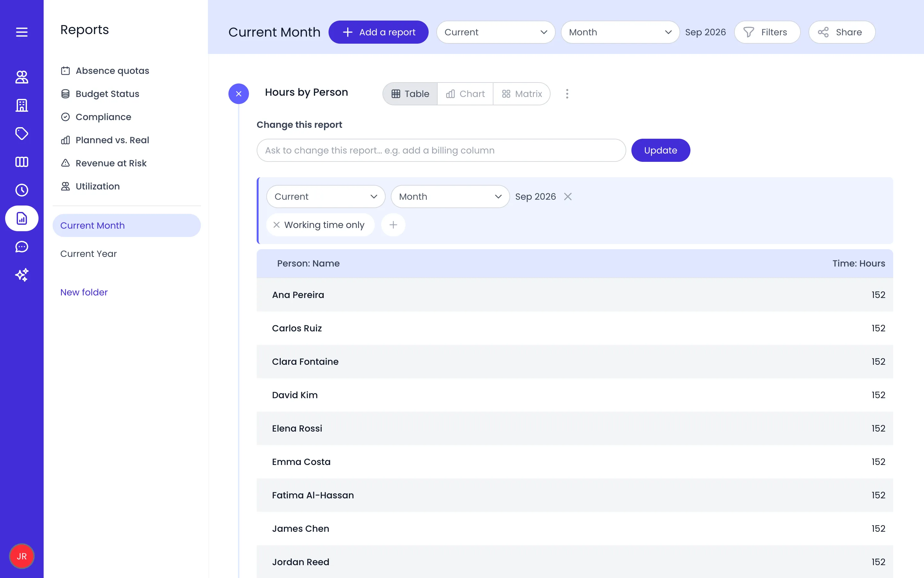The image size is (924, 578).
Task: Switch to the Matrix view
Action: pos(522,94)
